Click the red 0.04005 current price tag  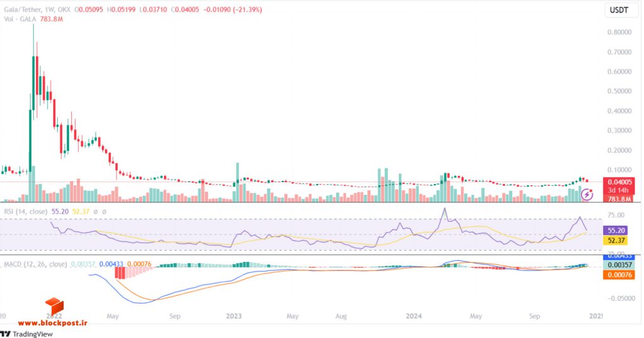[x=619, y=182]
